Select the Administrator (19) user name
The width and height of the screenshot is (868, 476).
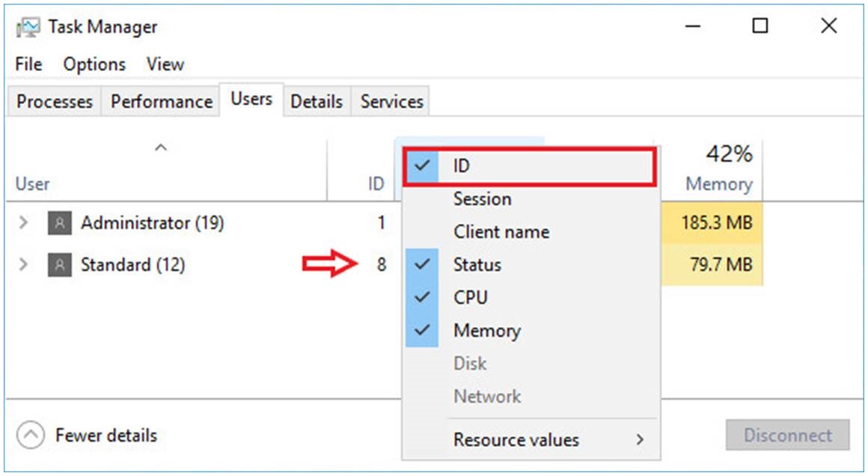pos(152,223)
